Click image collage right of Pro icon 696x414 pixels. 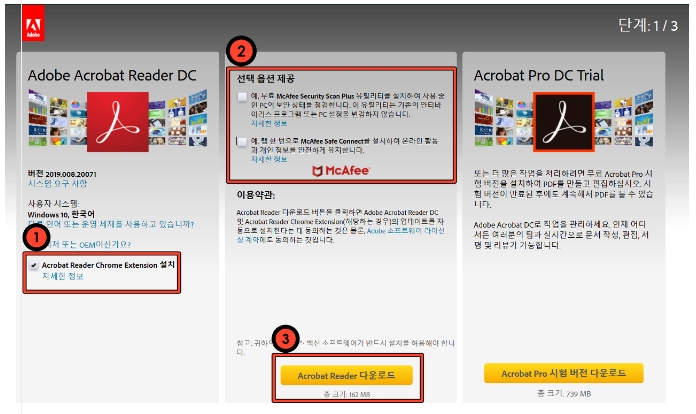tap(624, 118)
